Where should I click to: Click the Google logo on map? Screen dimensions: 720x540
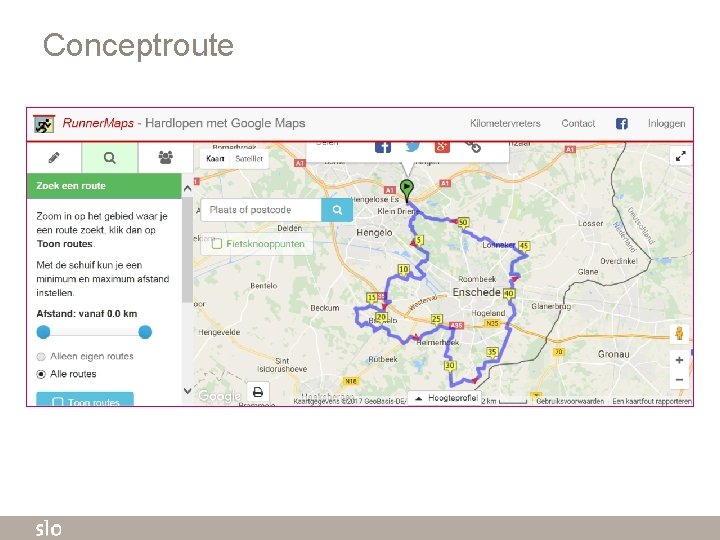[219, 396]
